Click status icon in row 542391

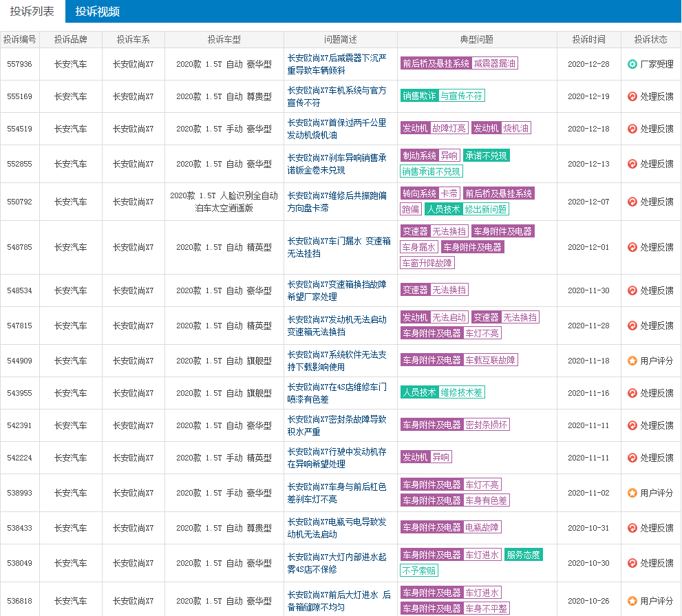pyautogui.click(x=632, y=425)
